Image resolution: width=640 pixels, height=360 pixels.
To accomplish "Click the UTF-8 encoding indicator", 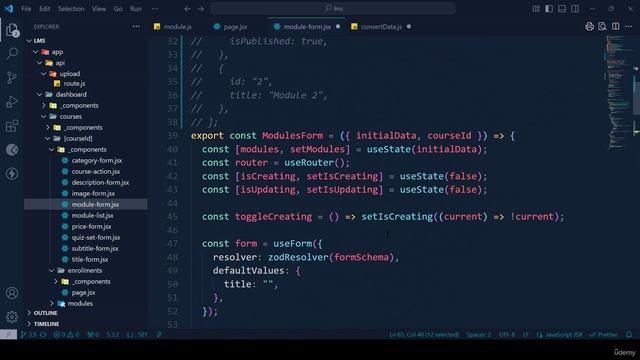I will 507,334.
